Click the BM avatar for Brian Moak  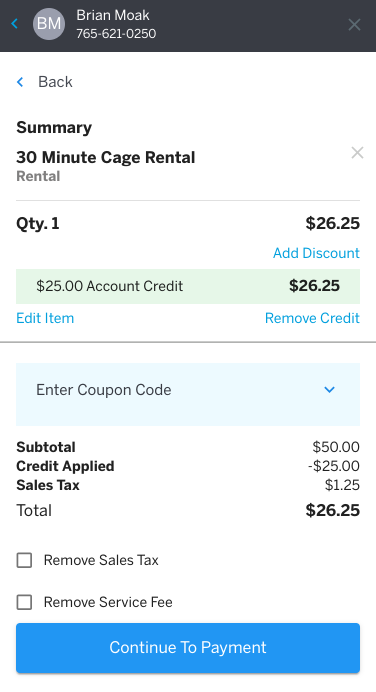(x=49, y=23)
